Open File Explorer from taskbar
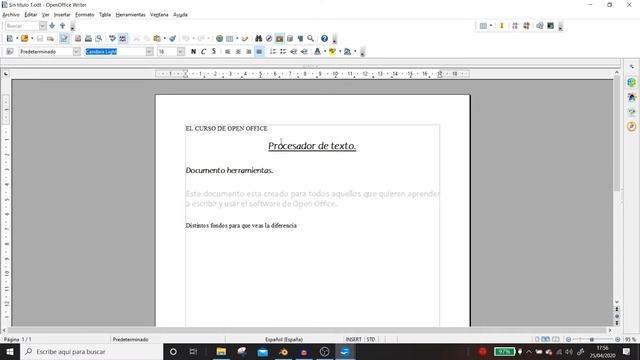Image resolution: width=640 pixels, height=360 pixels. [x=221, y=351]
